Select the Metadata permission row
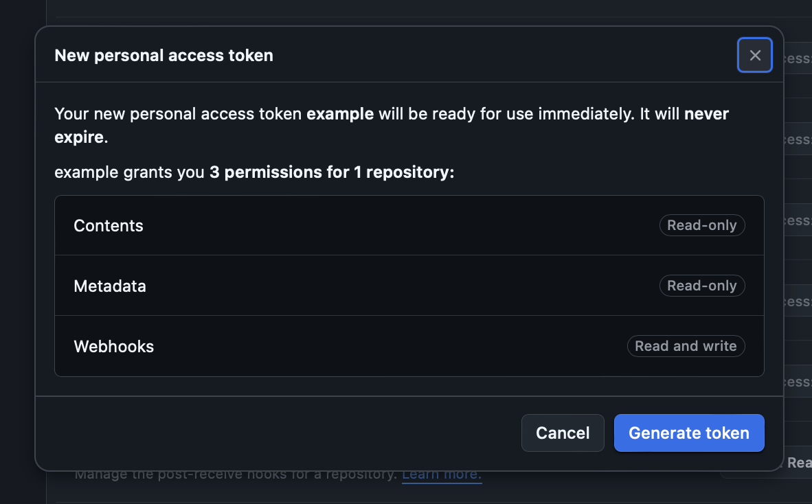 point(409,286)
